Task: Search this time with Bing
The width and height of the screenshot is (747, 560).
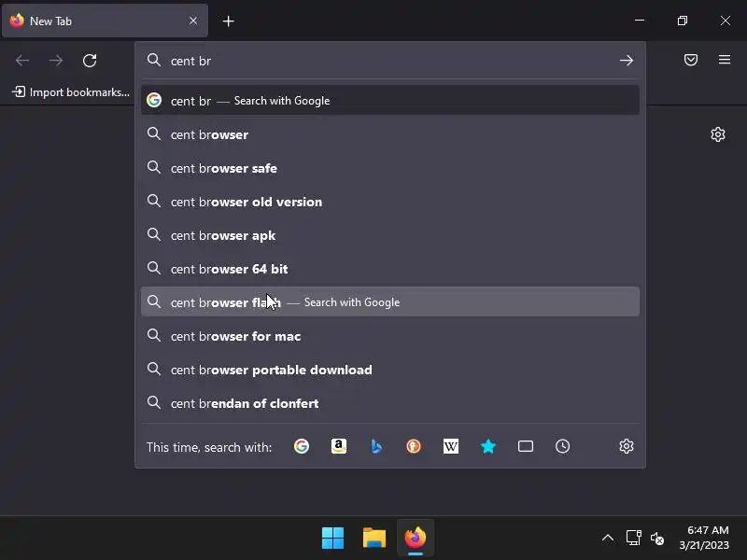Action: pyautogui.click(x=376, y=447)
